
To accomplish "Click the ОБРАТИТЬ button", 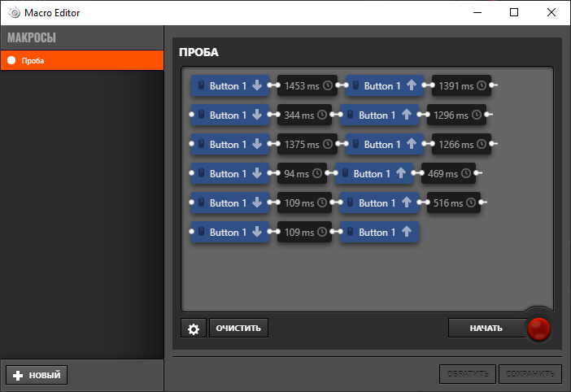I will 468,374.
